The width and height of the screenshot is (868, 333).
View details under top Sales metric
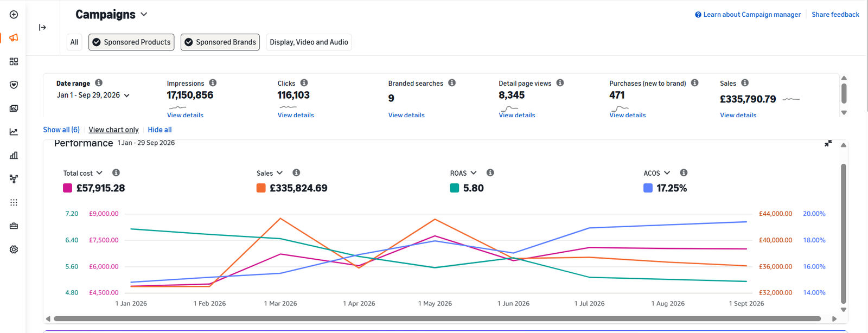click(x=738, y=115)
